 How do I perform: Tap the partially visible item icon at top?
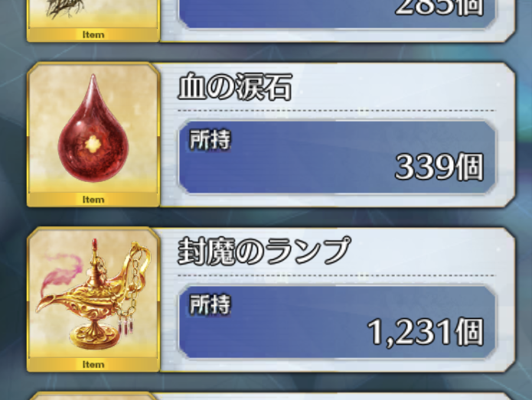pos(93,15)
